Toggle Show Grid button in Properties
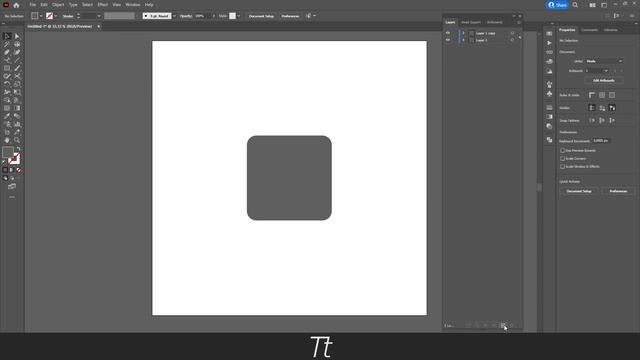 coord(602,95)
